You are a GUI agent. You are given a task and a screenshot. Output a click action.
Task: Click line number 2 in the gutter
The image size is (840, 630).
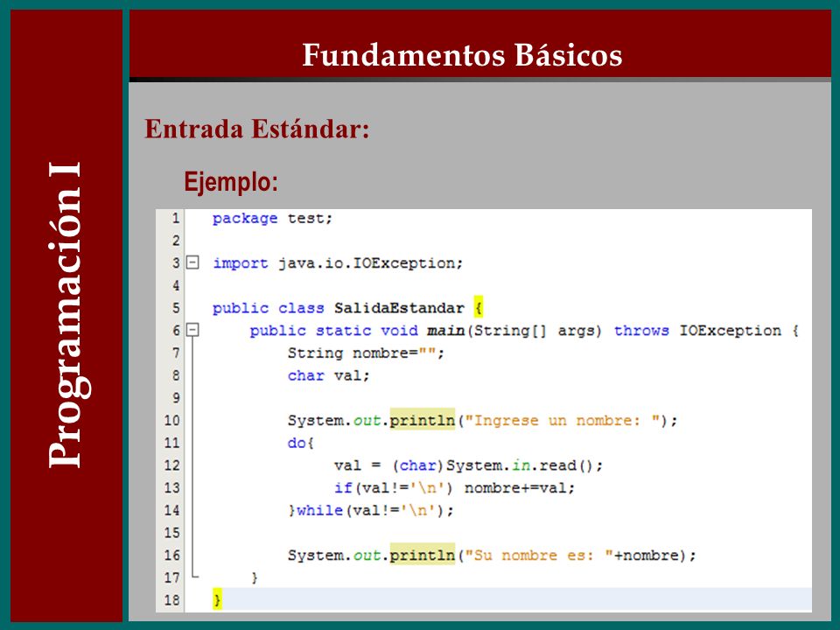point(176,241)
